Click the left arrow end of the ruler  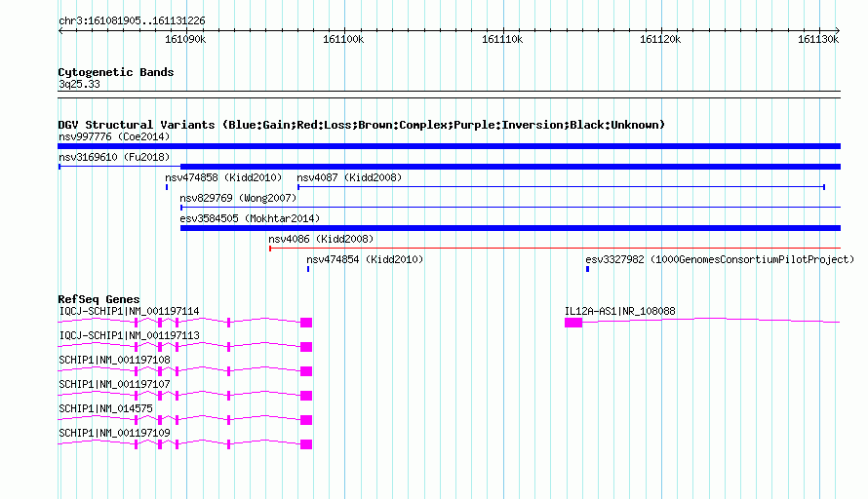pos(60,30)
